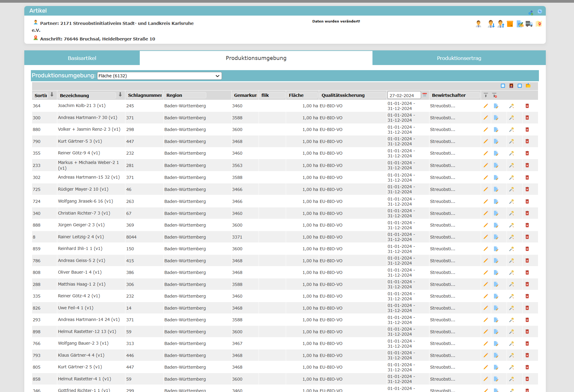Click the map location pin icon
Image resolution: width=574 pixels, height=392 pixels.
pyautogui.click(x=539, y=24)
